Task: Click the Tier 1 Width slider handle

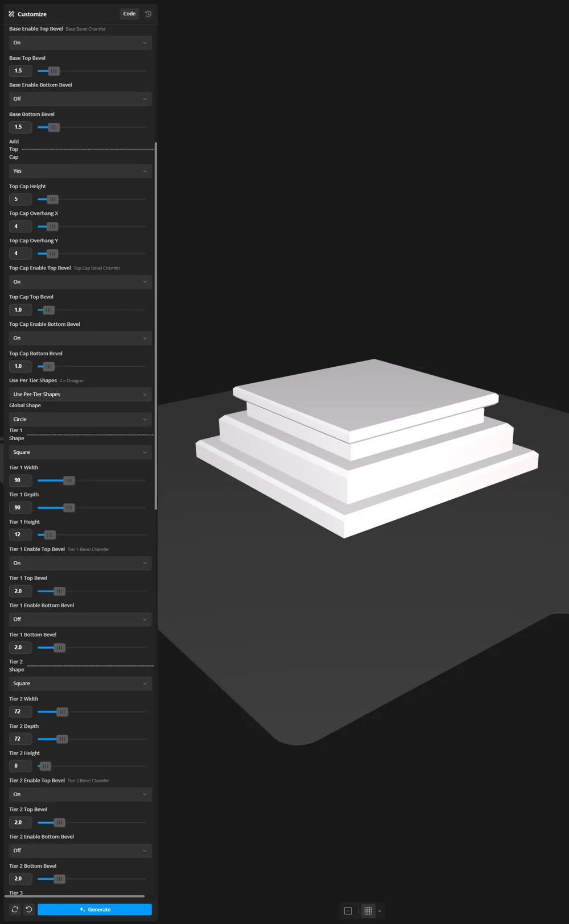Action: point(69,480)
